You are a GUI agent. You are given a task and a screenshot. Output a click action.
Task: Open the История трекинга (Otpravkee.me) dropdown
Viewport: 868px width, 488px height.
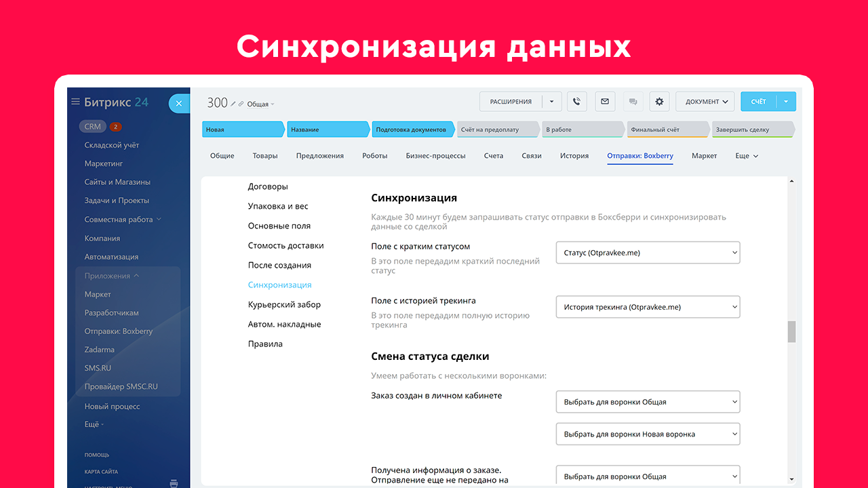647,307
